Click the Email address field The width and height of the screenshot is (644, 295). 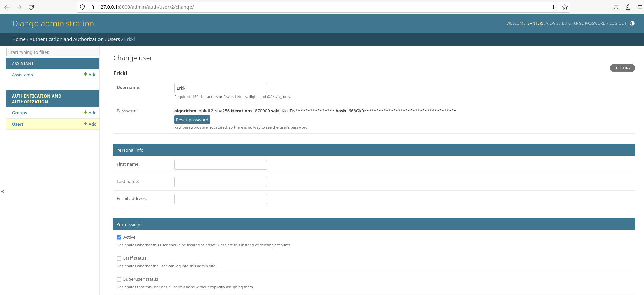(220, 199)
